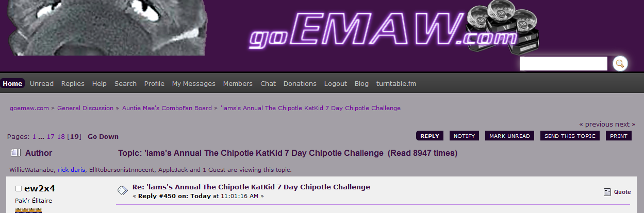Go to Unread posts in the navigation bar

click(42, 83)
